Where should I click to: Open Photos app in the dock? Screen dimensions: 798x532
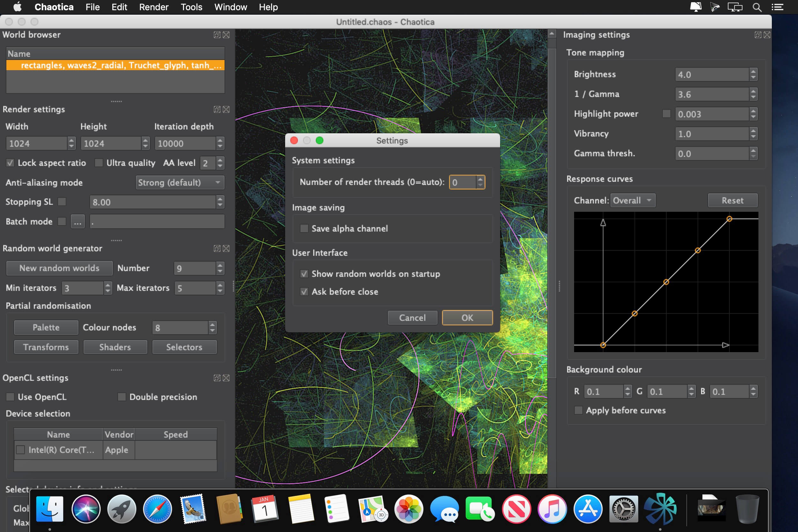(x=409, y=509)
